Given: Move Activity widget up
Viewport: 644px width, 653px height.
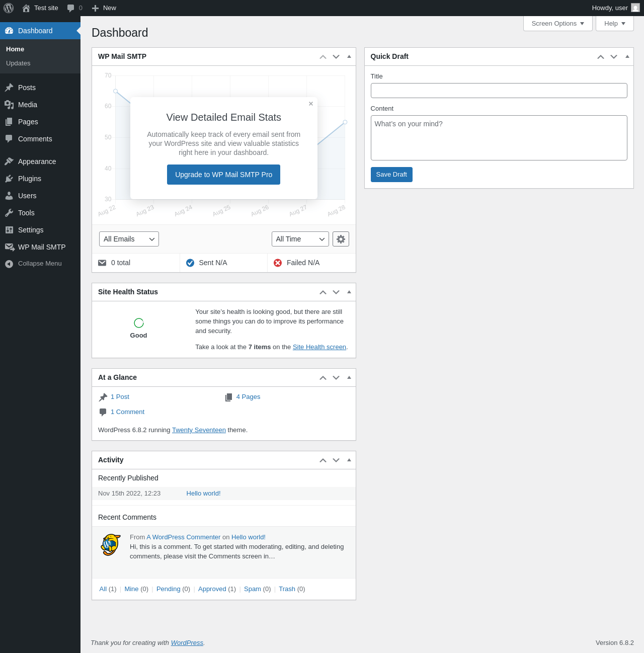Looking at the screenshot, I should pyautogui.click(x=323, y=460).
